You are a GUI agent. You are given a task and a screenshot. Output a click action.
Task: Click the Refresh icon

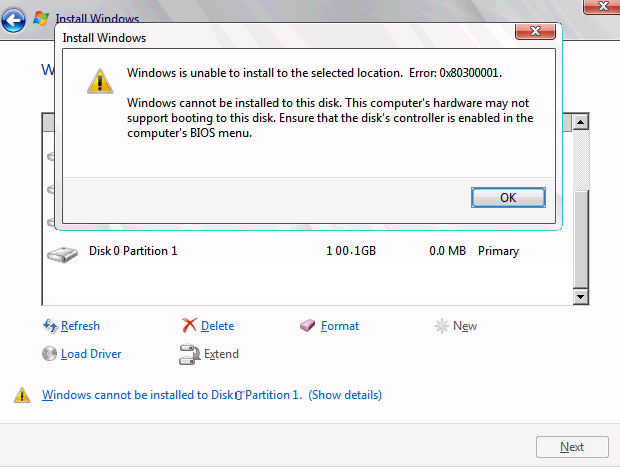[50, 326]
